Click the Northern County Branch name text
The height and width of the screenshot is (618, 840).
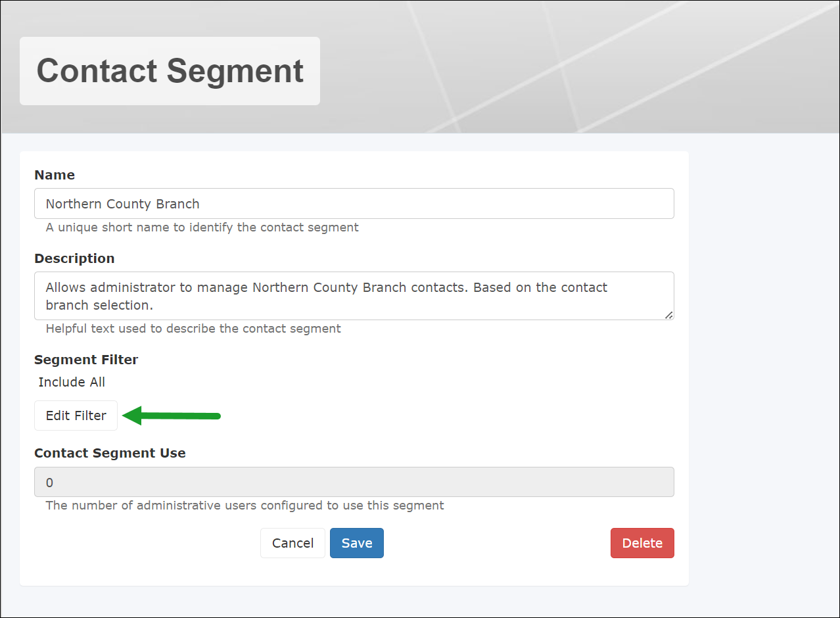(122, 204)
